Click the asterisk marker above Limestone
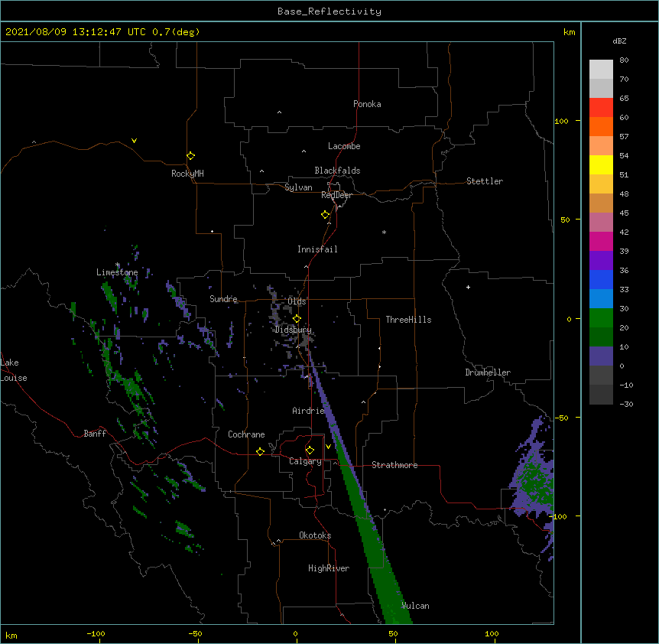This screenshot has height=644, width=659. tap(118, 265)
